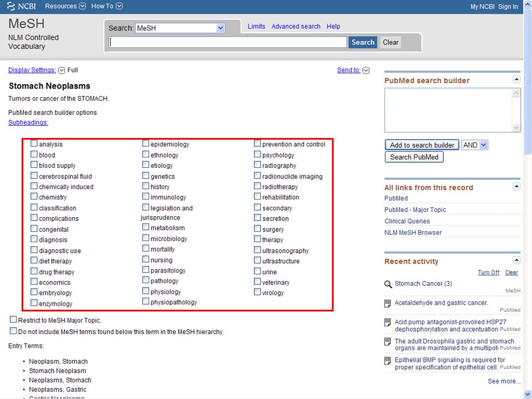This screenshot has width=532, height=399.
Task: Check the metabolism subheading
Action: point(146,227)
